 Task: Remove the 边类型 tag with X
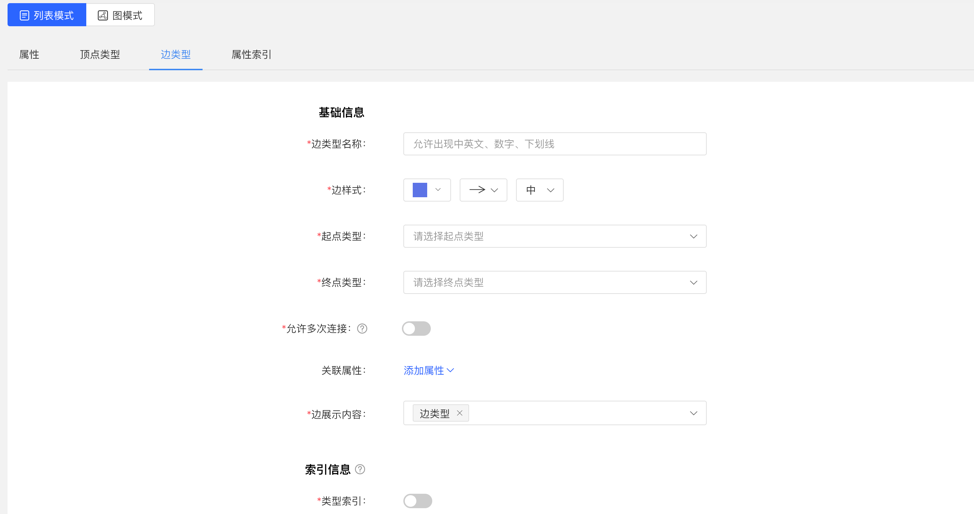point(460,413)
